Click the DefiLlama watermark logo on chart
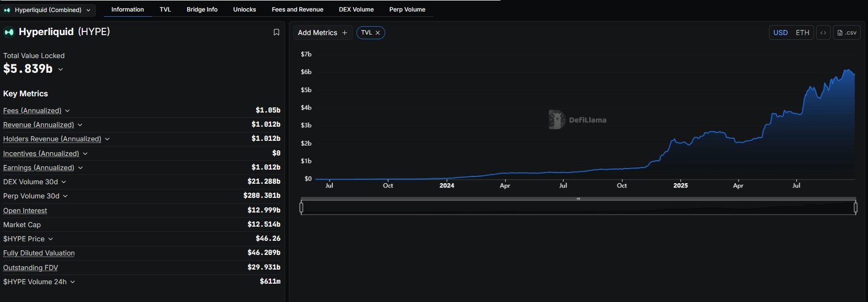868x302 pixels. pos(557,120)
